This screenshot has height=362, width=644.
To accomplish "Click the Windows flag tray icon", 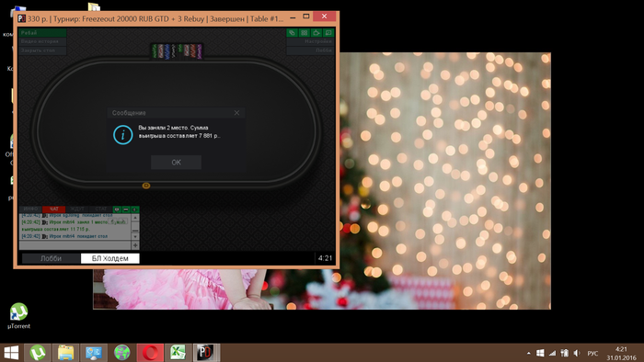I will pyautogui.click(x=541, y=353).
